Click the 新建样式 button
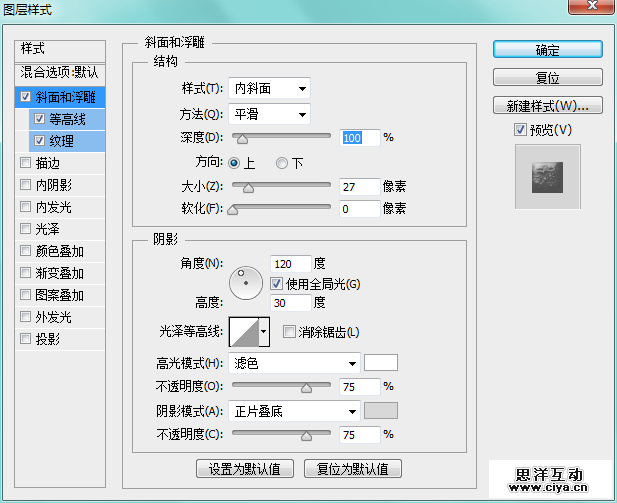The height and width of the screenshot is (503, 617). point(547,105)
